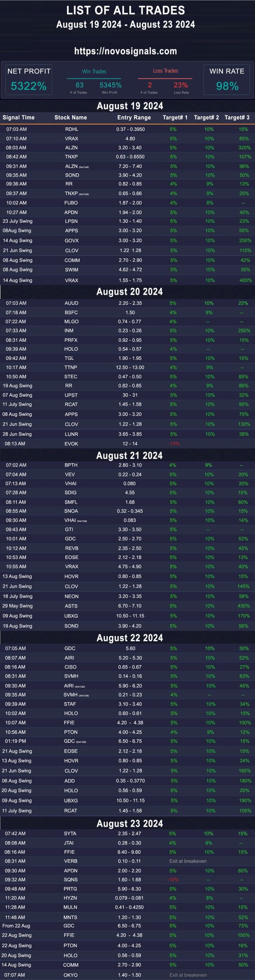255x980 pixels.
Task: Select the August 19 2024 section heading
Action: click(130, 106)
